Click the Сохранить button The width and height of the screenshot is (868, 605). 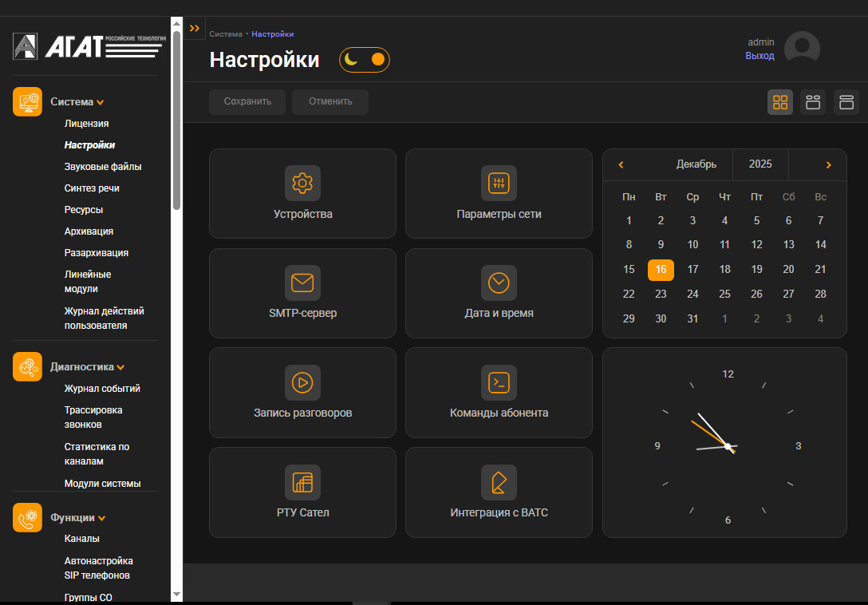247,102
